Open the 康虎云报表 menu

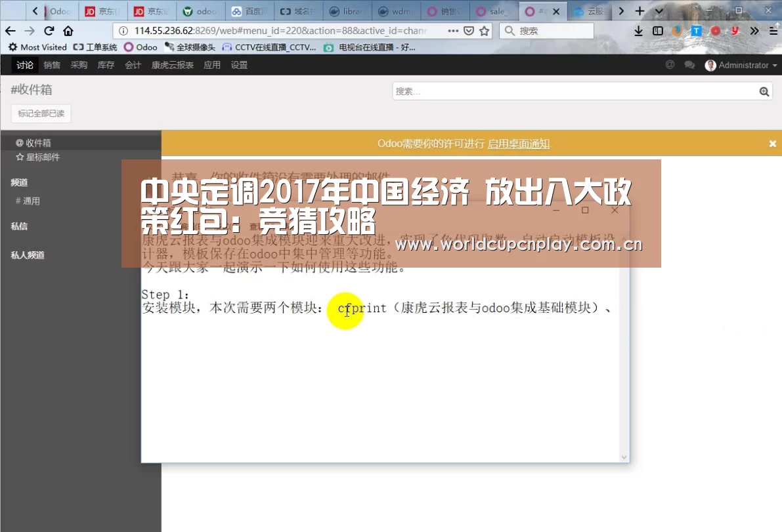173,65
